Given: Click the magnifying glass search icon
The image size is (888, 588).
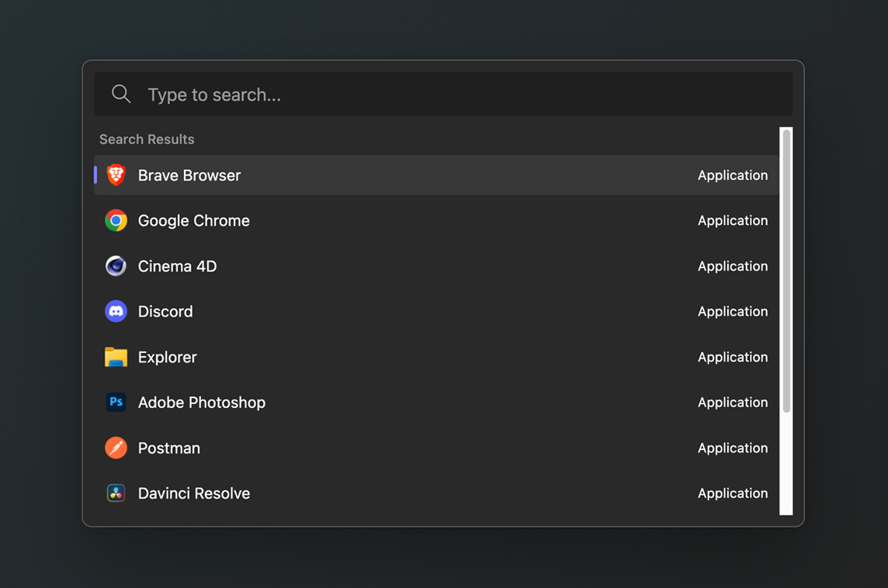Looking at the screenshot, I should [121, 94].
